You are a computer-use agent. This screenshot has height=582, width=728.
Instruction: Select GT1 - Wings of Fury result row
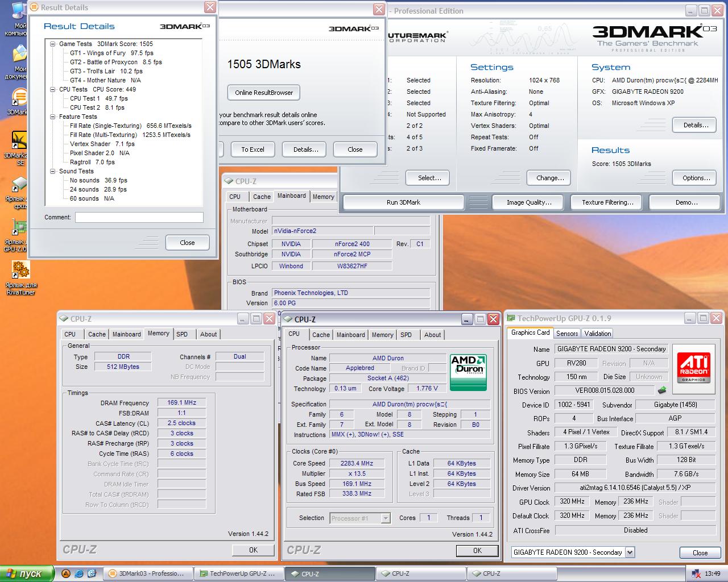(111, 53)
